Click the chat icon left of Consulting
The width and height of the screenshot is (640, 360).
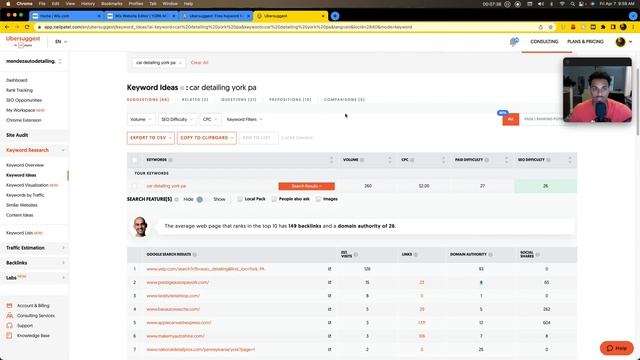point(514,41)
